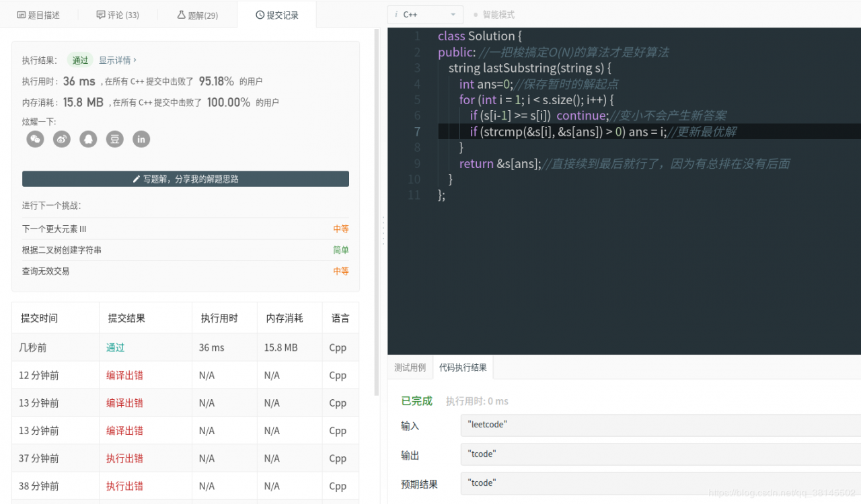
Task: Open the 测试用例 tab
Action: [410, 368]
